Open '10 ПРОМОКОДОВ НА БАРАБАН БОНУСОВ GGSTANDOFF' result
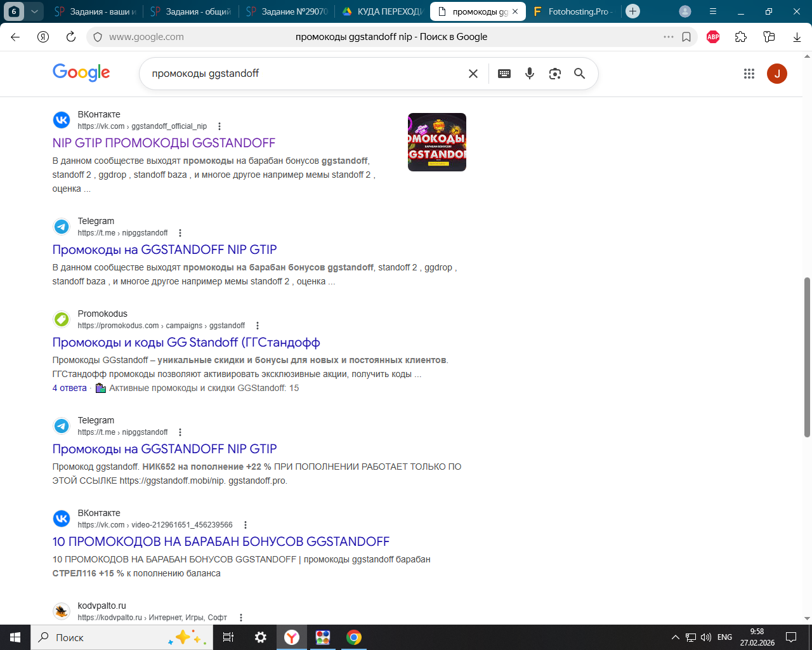The image size is (812, 650). [221, 541]
